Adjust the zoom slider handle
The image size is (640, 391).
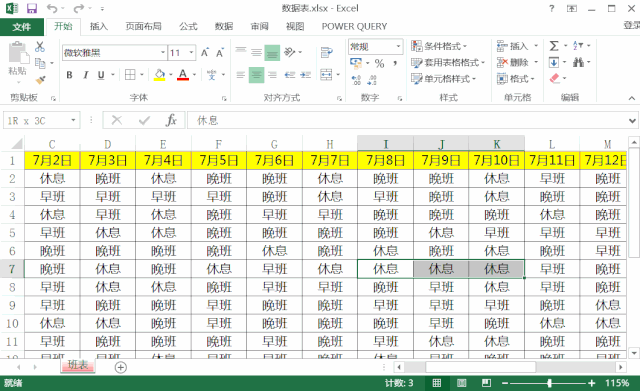(x=549, y=383)
